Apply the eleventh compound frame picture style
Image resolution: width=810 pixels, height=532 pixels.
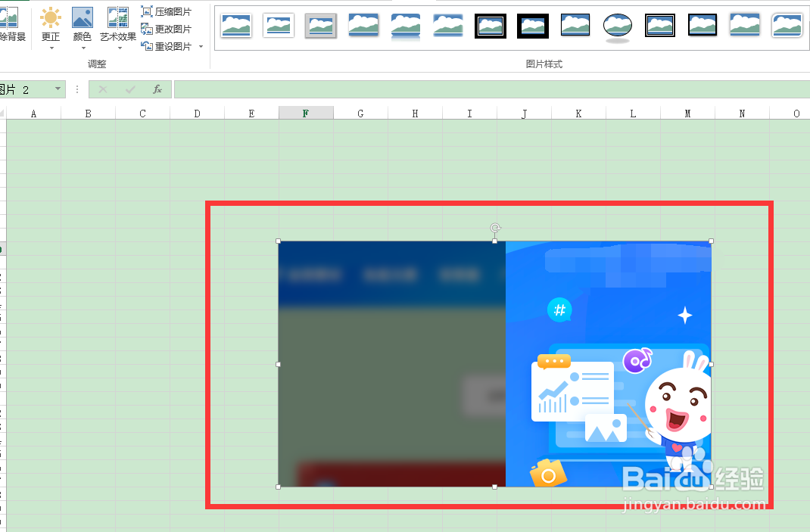[659, 25]
